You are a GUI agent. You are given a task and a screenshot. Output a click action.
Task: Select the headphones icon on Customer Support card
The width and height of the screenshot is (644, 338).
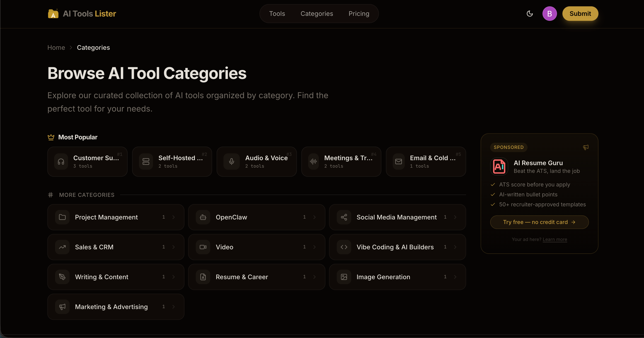click(x=61, y=162)
